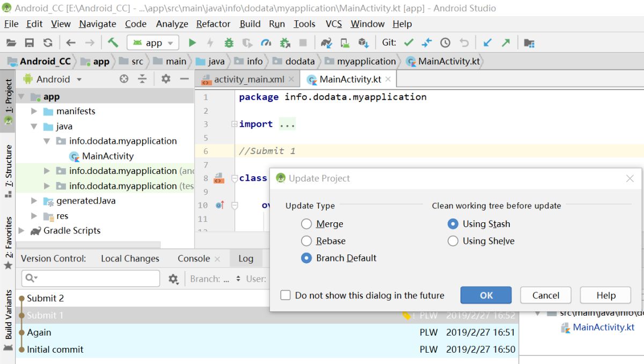
Task: Commit changes with the Git checkmark icon
Action: 409,43
